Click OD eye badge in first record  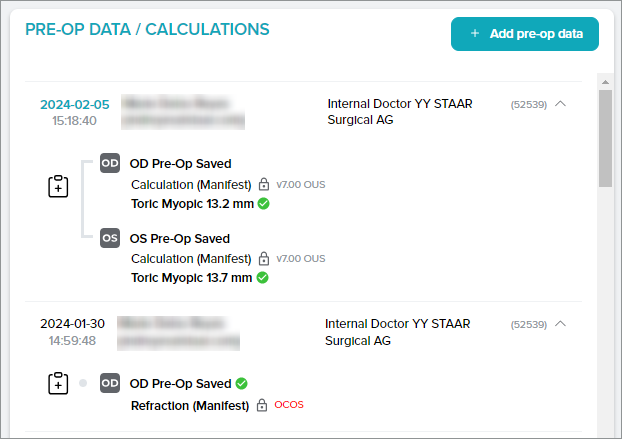point(111,163)
